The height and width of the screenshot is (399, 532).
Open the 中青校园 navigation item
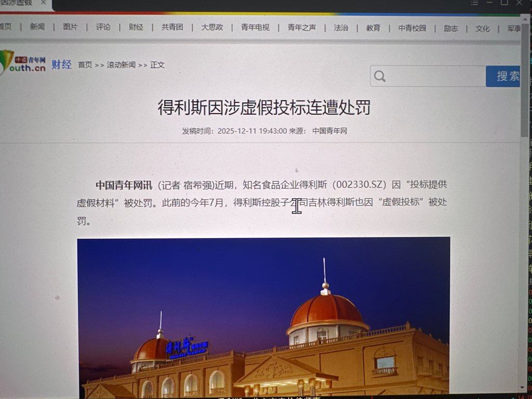[x=412, y=28]
